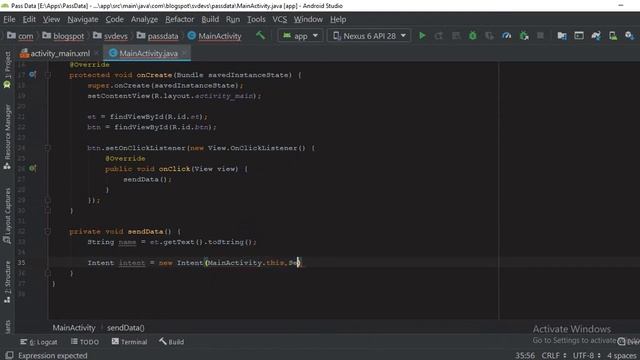Click MainActivity in the bottom editor breadcrumb
Image resolution: width=640 pixels, height=360 pixels.
coord(74,328)
